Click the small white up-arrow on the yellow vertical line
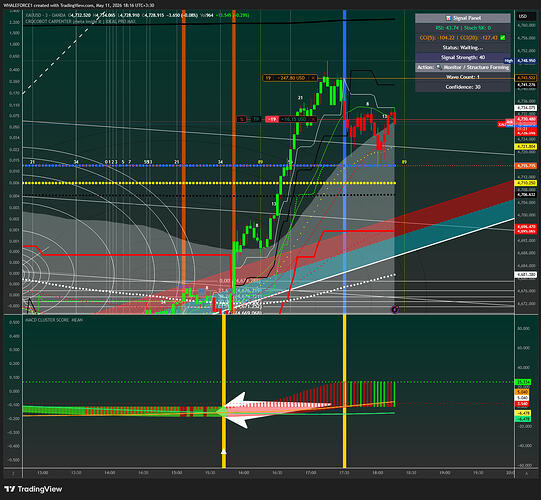The width and height of the screenshot is (541, 500). (224, 451)
